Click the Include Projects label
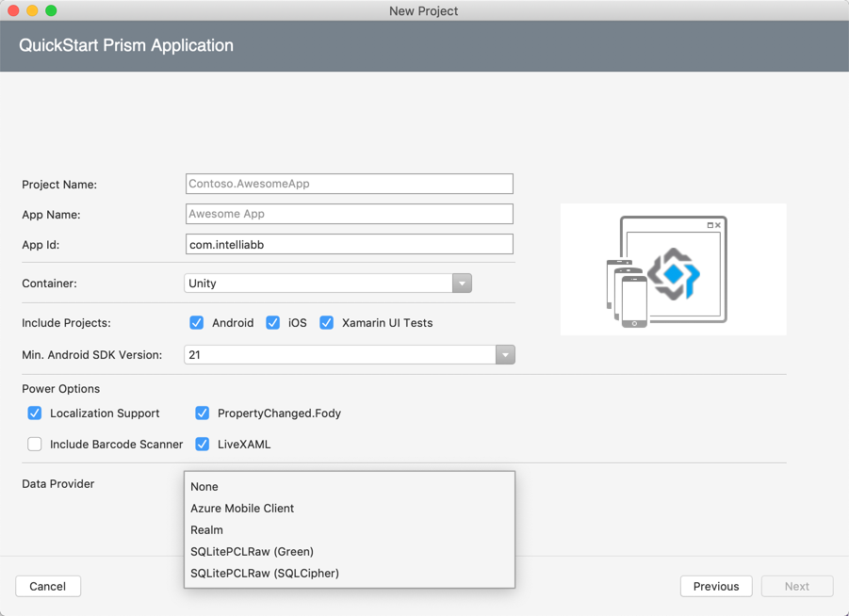Viewport: 849px width, 616px height. (x=66, y=323)
